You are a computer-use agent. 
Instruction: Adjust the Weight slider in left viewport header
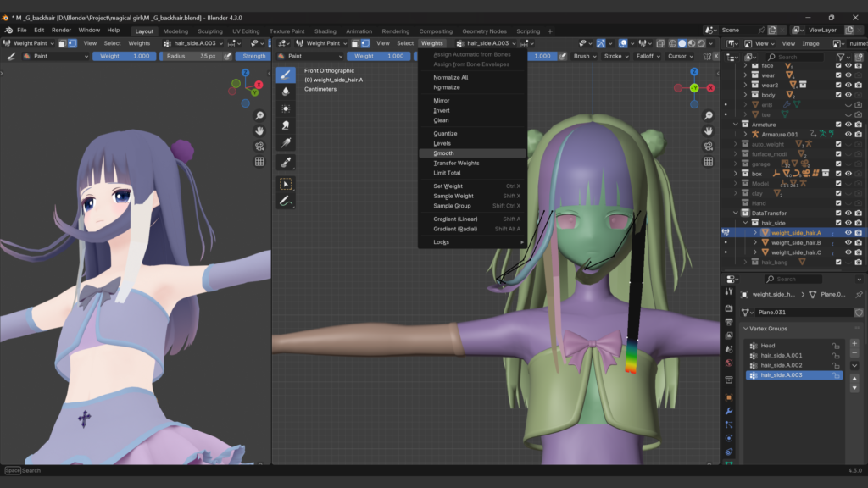click(x=125, y=56)
